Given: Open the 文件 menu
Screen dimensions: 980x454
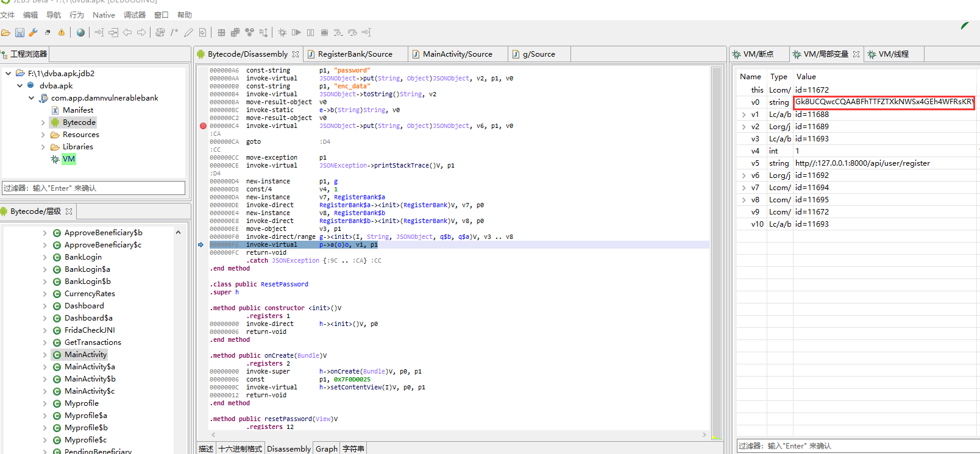Looking at the screenshot, I should (x=7, y=15).
